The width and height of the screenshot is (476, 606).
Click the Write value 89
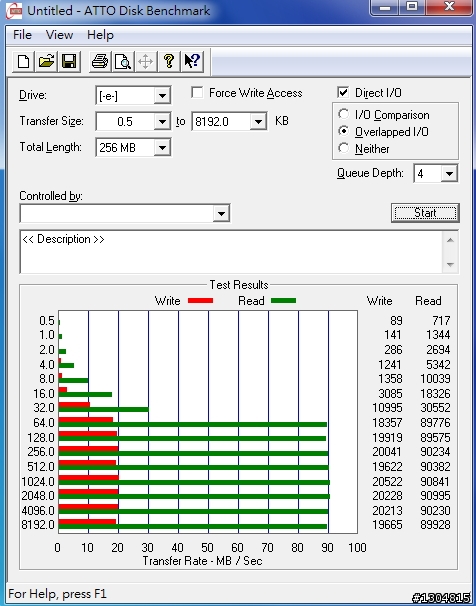(x=396, y=320)
